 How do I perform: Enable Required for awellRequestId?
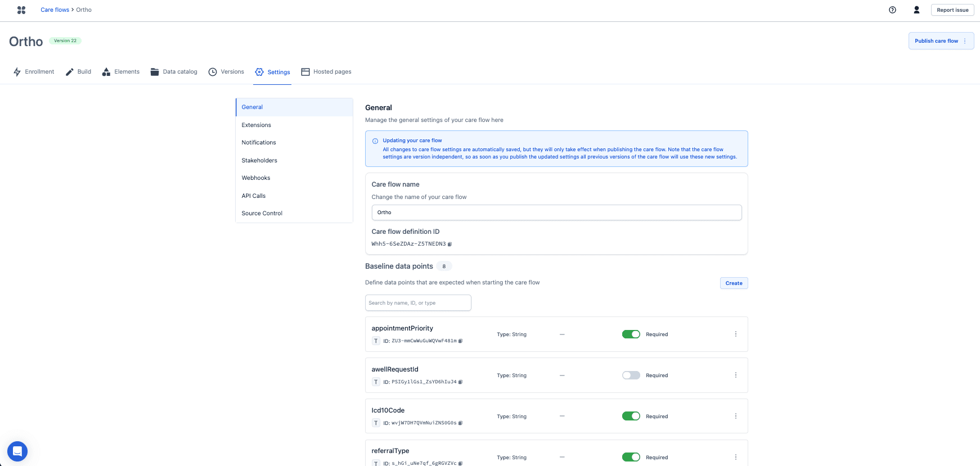coord(631,375)
